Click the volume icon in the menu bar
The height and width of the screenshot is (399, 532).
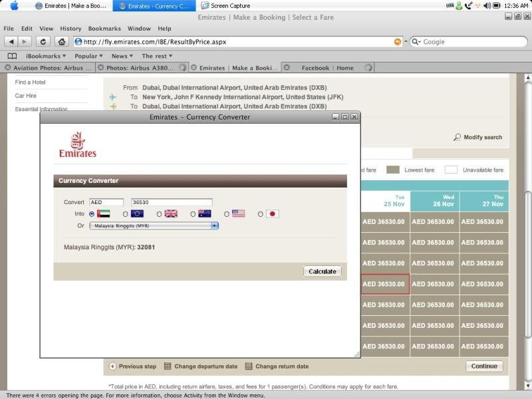(487, 6)
